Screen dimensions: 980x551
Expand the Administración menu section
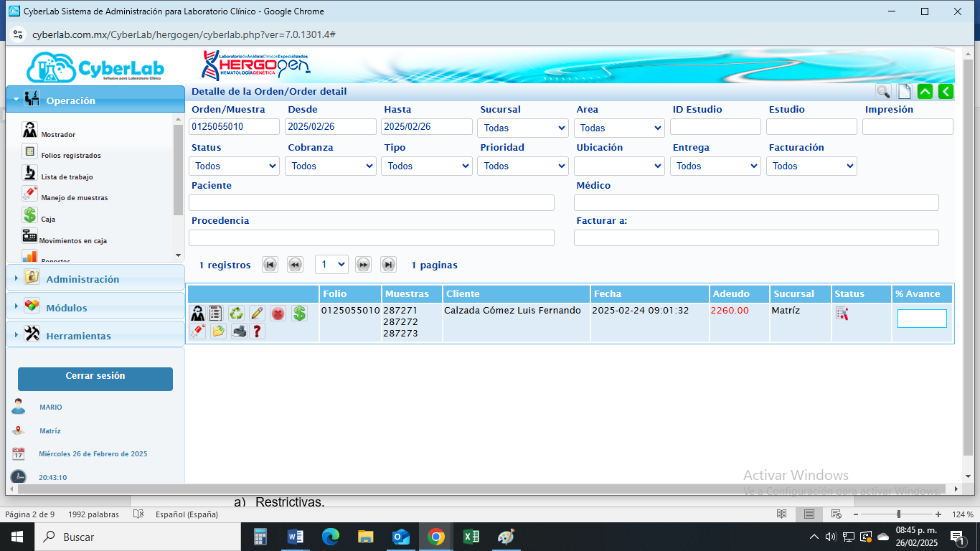pyautogui.click(x=95, y=279)
